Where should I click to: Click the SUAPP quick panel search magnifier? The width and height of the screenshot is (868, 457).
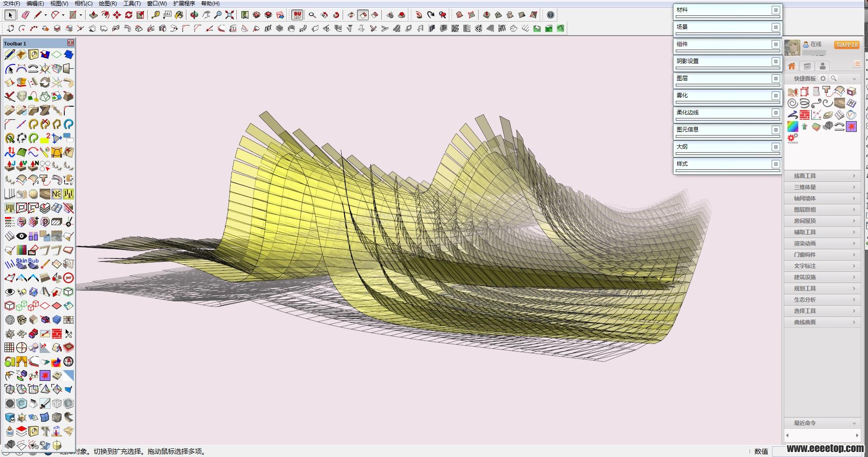point(834,78)
